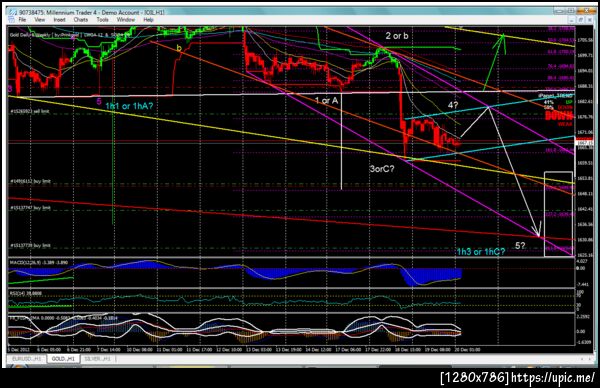Select the white rectangle target box on chart
Viewport: 600px width, 388px height.
coord(558,214)
